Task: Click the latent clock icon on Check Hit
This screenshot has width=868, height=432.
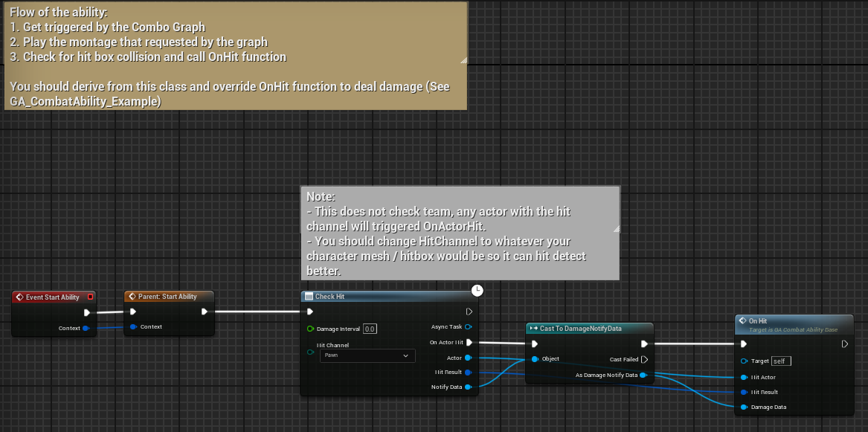Action: click(x=478, y=290)
